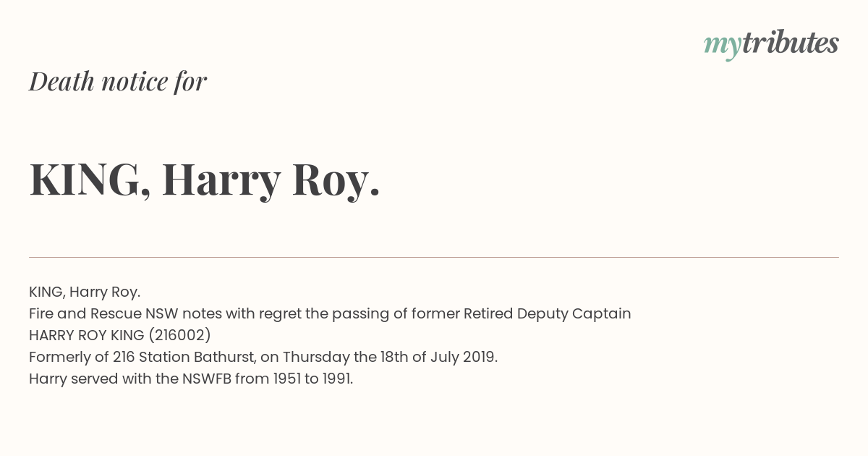The image size is (868, 456).
Task: Click 'Roy.' in the large heading
Action: tap(336, 180)
